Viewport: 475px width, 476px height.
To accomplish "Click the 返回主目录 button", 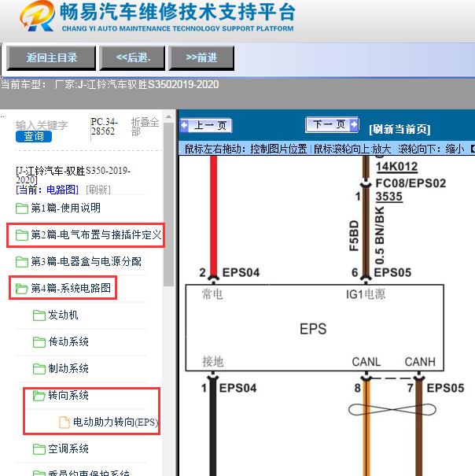I will [51, 57].
